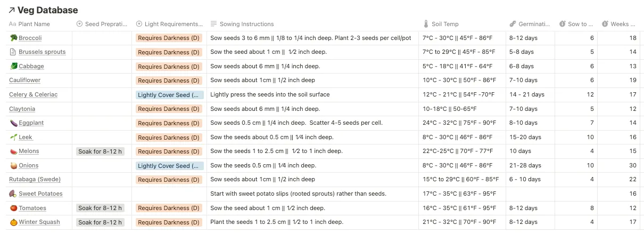Open the Light Requirements column header menu
This screenshot has height=233, width=644.
[x=169, y=24]
